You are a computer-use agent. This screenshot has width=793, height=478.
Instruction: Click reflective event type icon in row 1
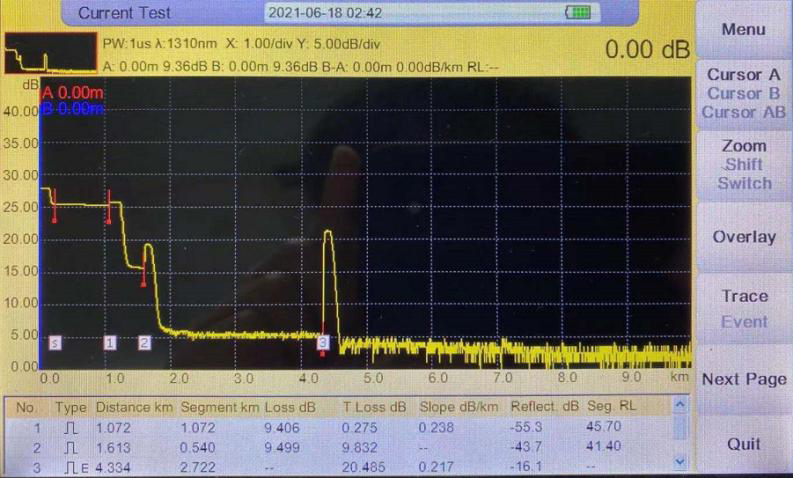[71, 428]
